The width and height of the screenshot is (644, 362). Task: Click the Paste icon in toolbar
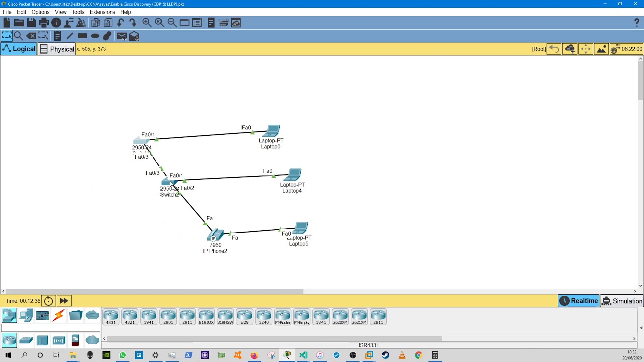[108, 23]
